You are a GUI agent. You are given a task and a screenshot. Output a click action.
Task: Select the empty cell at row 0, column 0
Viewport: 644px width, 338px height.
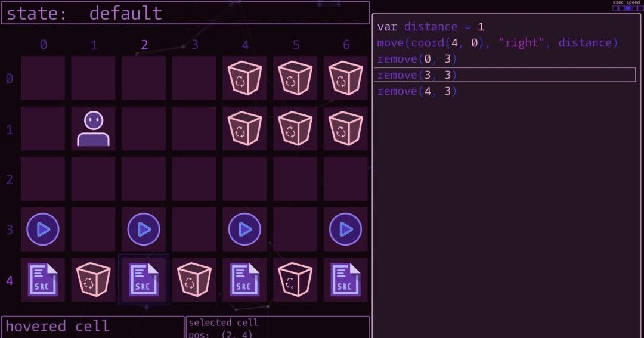[43, 78]
